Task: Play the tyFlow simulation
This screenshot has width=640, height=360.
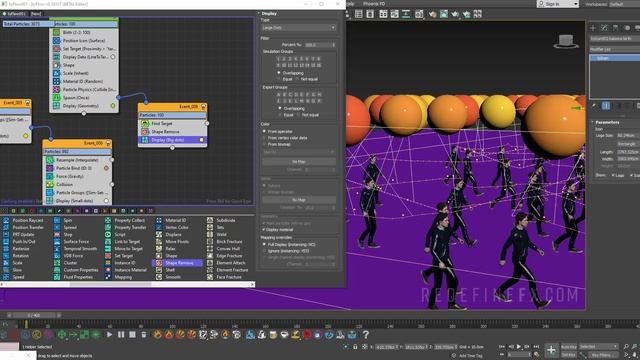Action: point(109,335)
